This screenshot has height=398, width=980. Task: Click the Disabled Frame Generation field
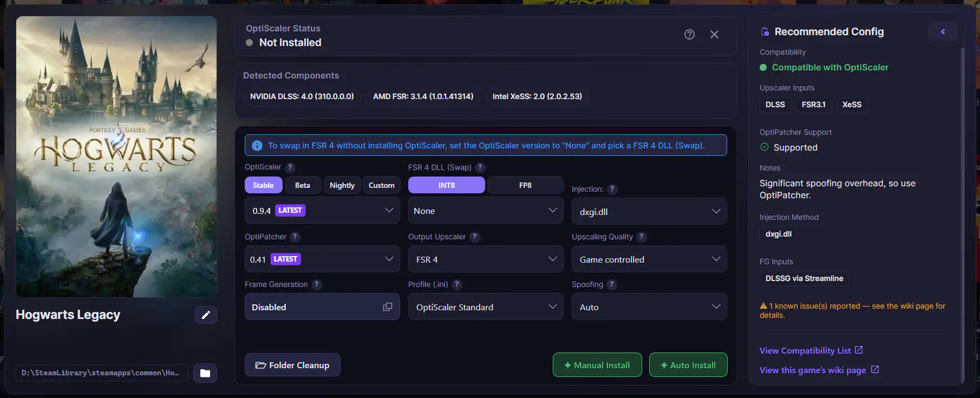tap(322, 307)
